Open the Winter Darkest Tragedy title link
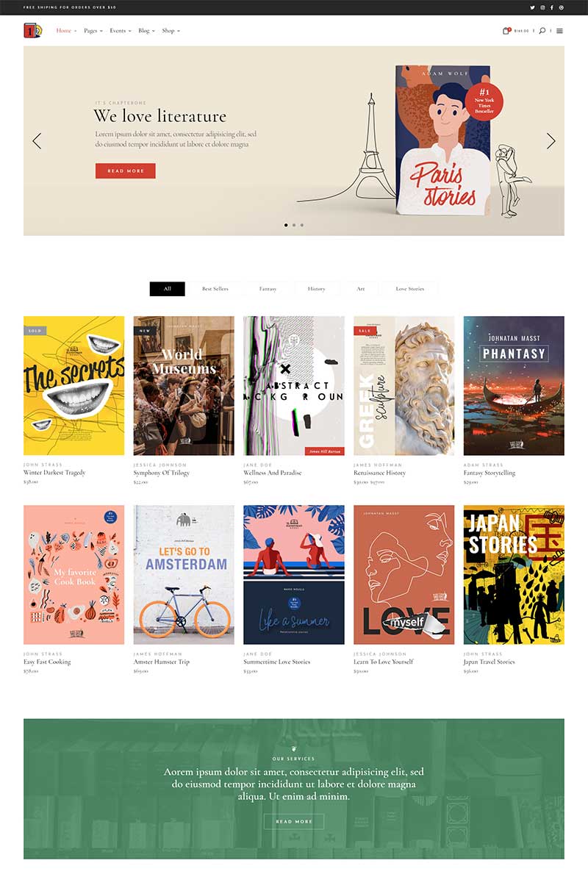Image resolution: width=588 pixels, height=877 pixels. pos(54,473)
